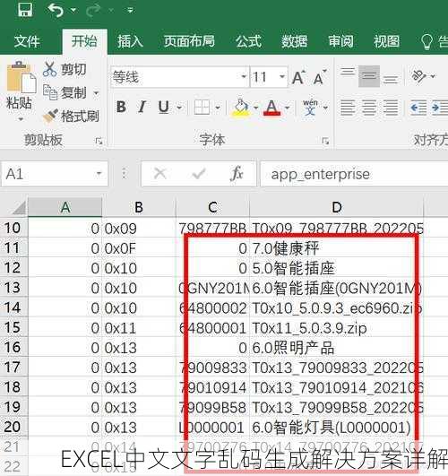Select row 15 header
The image size is (448, 476).
pyautogui.click(x=13, y=327)
